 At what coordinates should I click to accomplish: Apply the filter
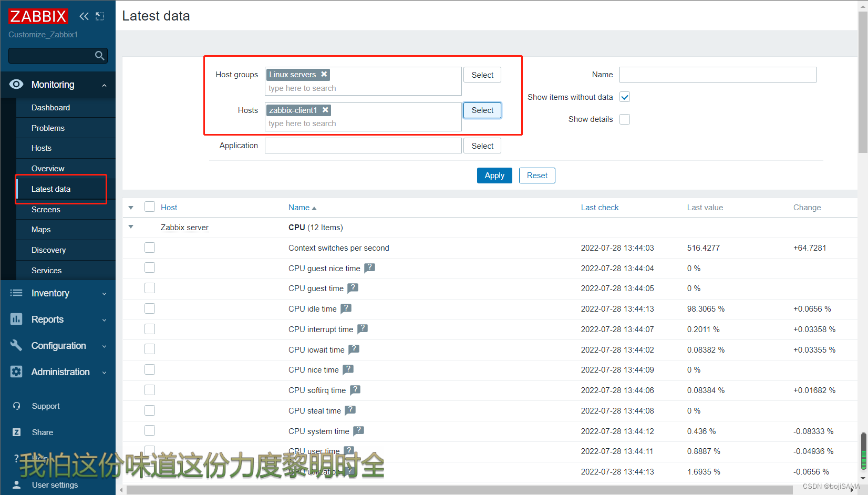(x=494, y=176)
